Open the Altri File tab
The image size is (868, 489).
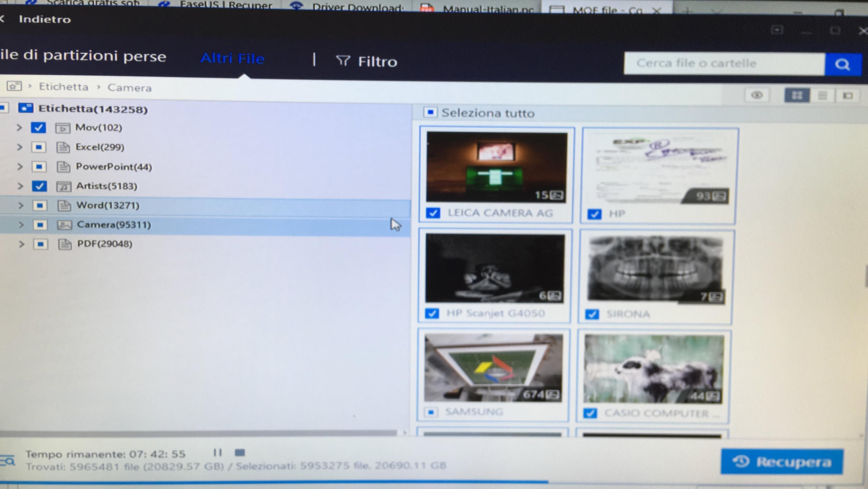pyautogui.click(x=233, y=58)
